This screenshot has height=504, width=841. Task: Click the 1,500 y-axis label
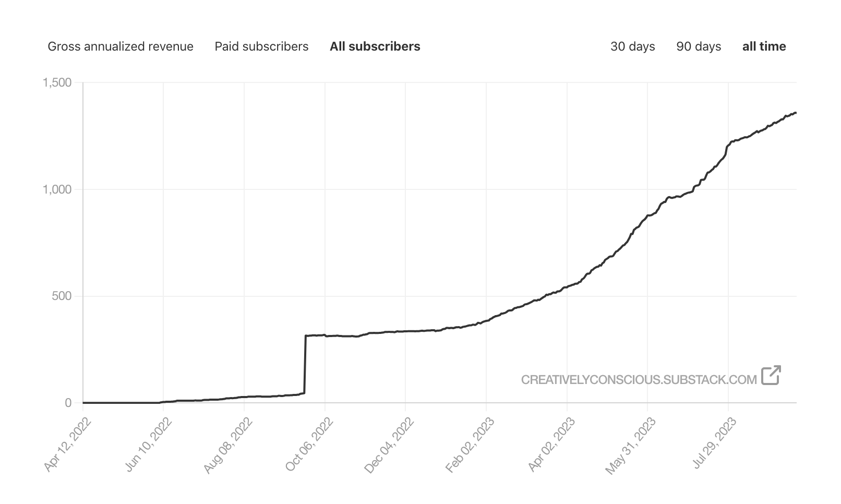click(x=57, y=82)
